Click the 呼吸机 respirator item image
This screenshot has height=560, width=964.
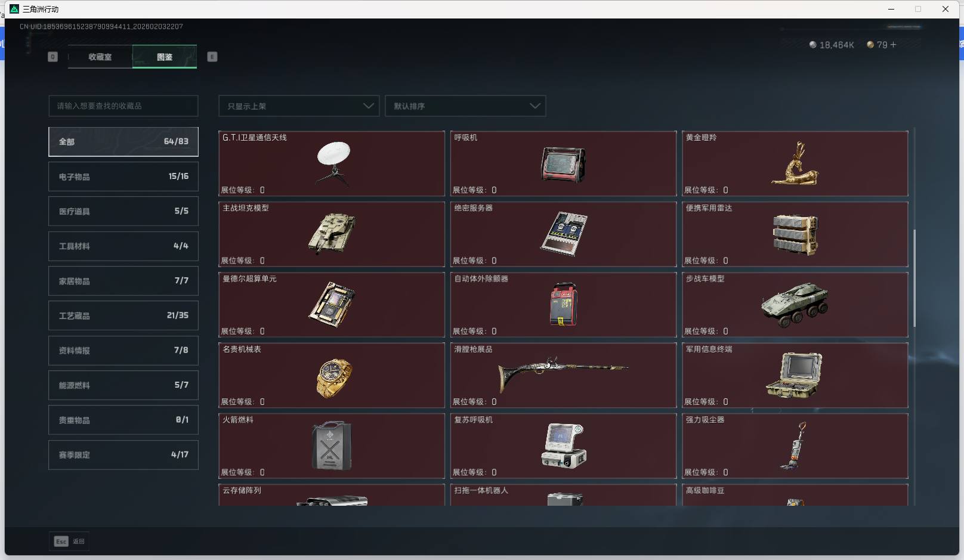point(563,163)
